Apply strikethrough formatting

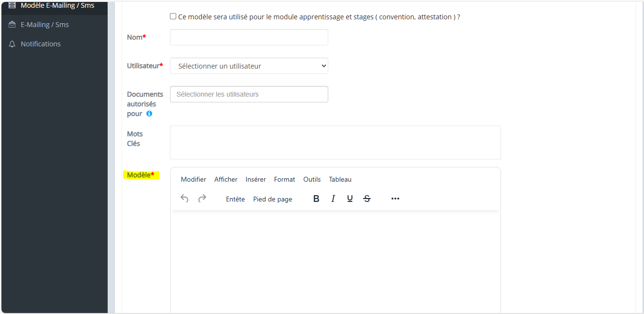(367, 199)
